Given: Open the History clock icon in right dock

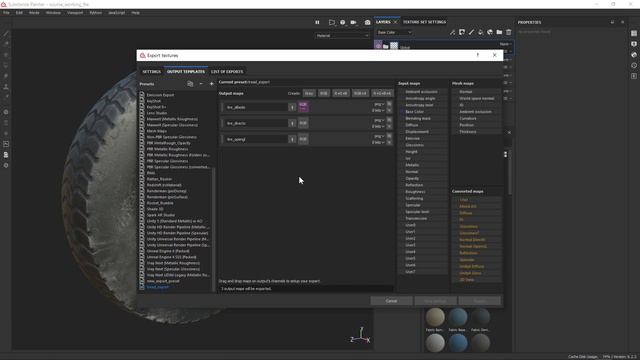Looking at the screenshot, I should [x=633, y=65].
